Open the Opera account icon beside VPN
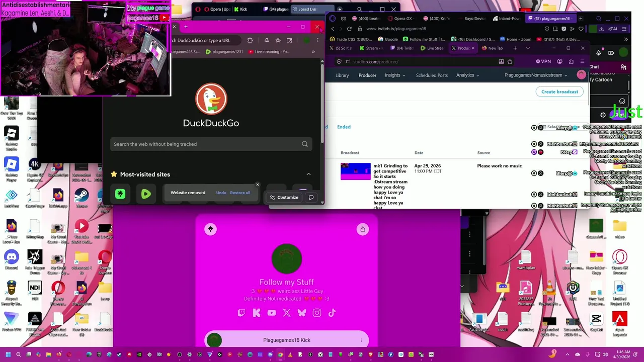The width and height of the screenshot is (644, 362). click(560, 61)
